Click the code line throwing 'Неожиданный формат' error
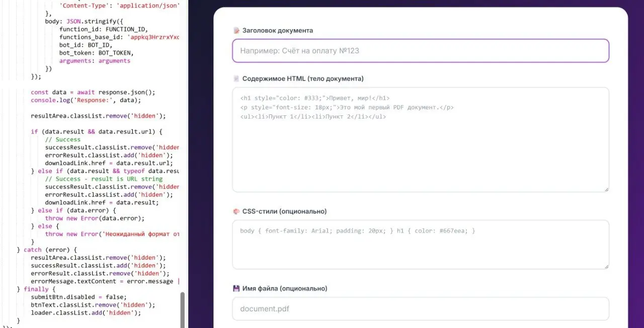The image size is (644, 328). tap(112, 234)
